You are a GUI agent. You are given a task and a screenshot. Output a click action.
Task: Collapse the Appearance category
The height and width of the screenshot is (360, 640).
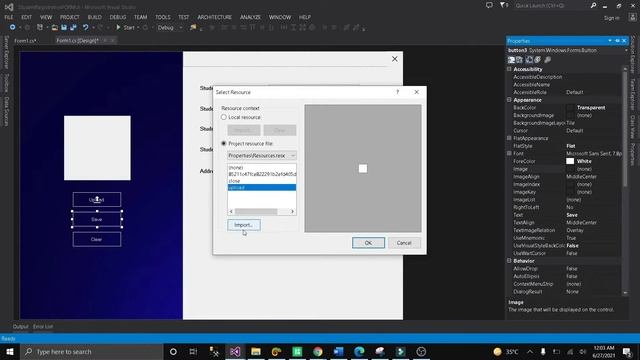point(509,100)
